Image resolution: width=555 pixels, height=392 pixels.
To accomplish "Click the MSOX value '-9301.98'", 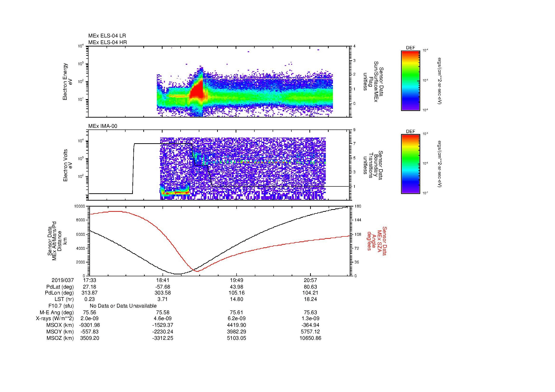I will tap(89, 325).
